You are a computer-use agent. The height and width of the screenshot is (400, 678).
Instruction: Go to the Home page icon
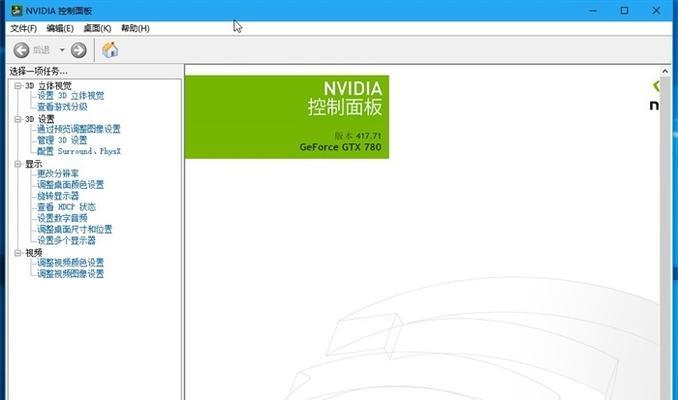coord(110,50)
